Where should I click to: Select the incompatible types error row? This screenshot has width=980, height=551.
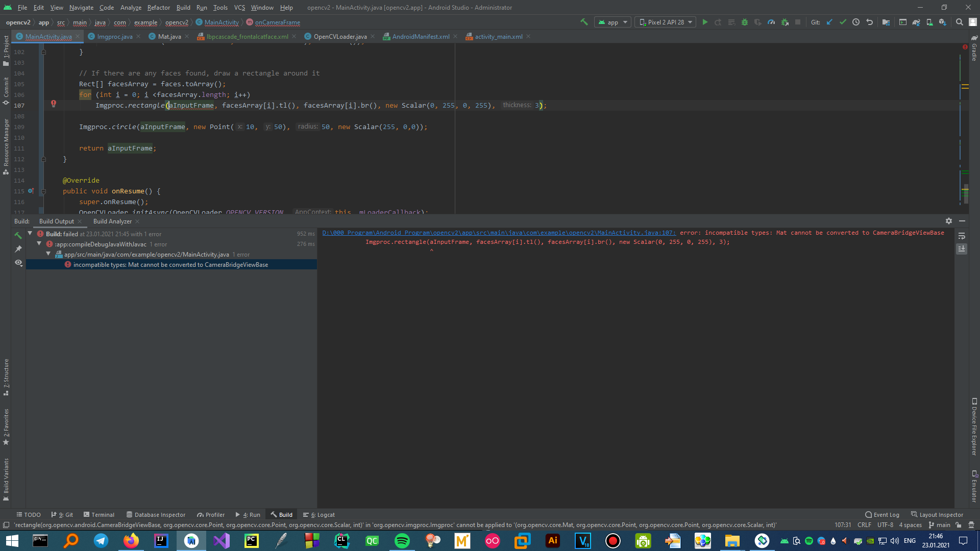[x=171, y=264]
